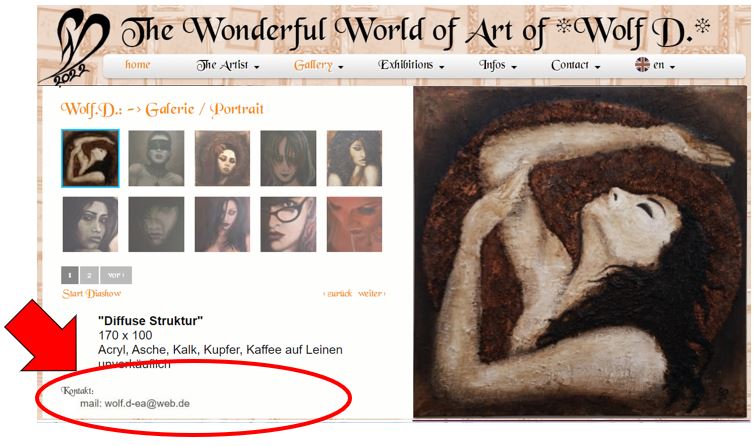Select the curly-haired woman thumbnail
The width and height of the screenshot is (754, 446).
pyautogui.click(x=354, y=158)
